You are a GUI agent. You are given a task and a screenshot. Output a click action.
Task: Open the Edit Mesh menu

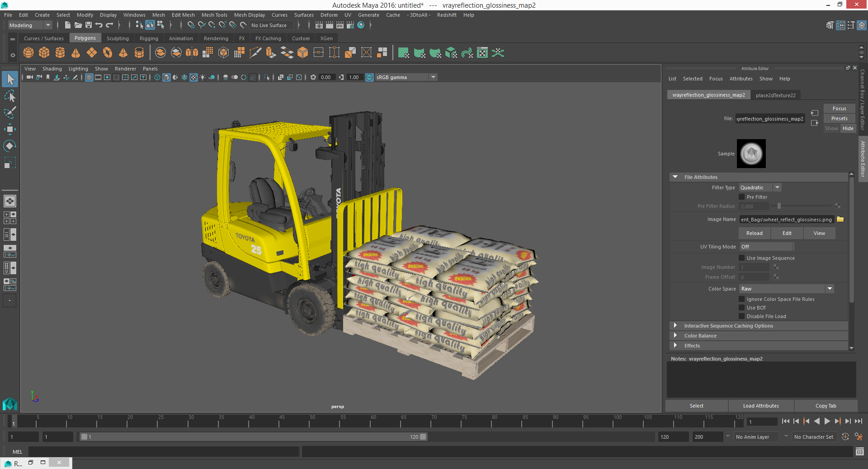183,15
